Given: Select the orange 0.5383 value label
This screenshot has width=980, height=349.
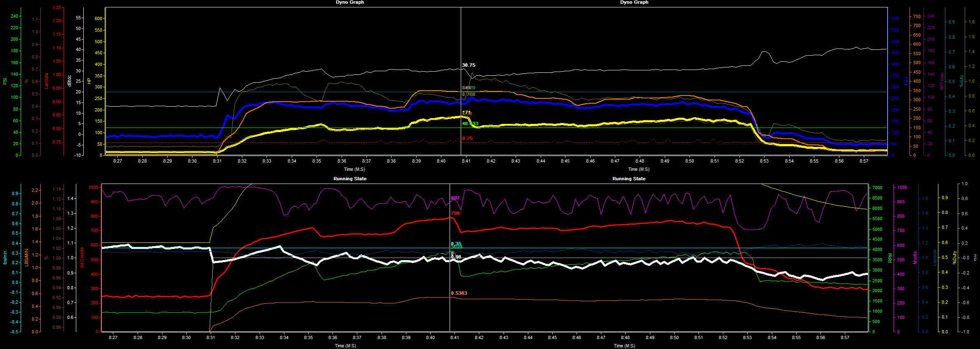Looking at the screenshot, I should pyautogui.click(x=459, y=293).
